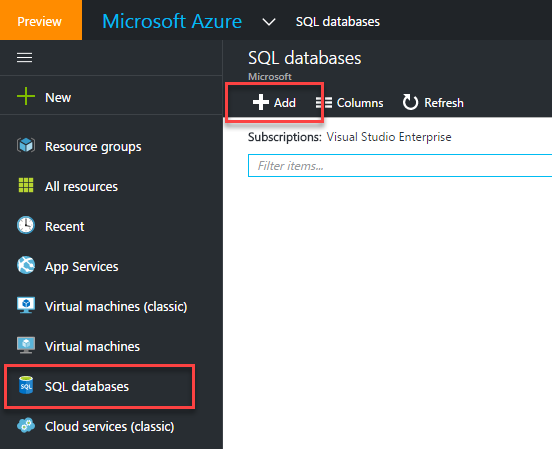Open Virtual machines (classic) label

(116, 307)
